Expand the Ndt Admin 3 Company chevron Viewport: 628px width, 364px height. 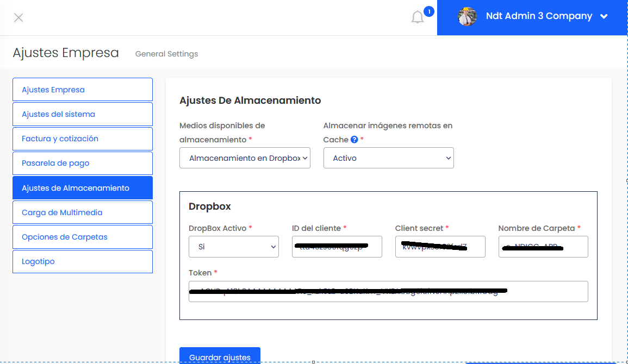[604, 17]
